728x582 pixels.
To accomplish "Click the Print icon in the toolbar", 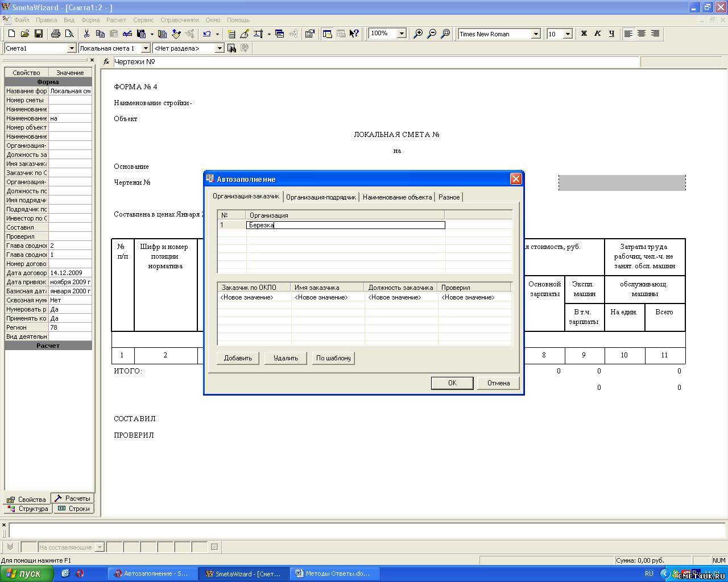I will coord(56,34).
